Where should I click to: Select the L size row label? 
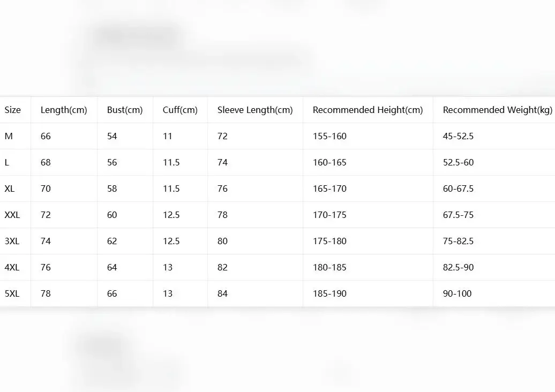[7, 162]
